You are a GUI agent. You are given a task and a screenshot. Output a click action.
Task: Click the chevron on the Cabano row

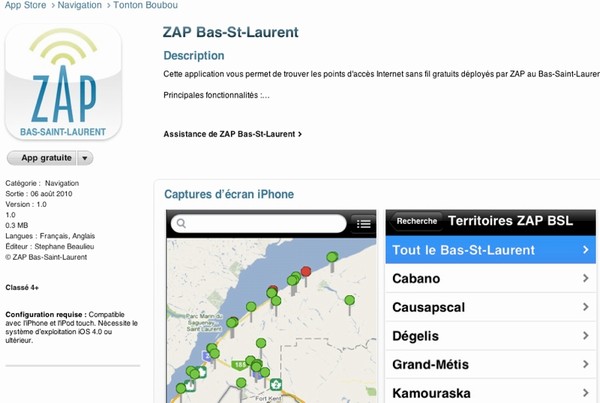tap(585, 278)
